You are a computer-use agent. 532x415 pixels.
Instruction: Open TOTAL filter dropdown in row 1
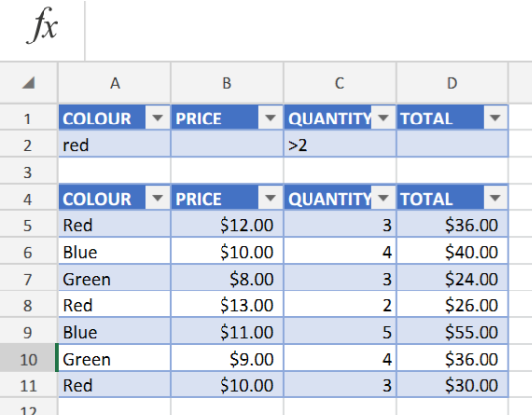pos(495,118)
